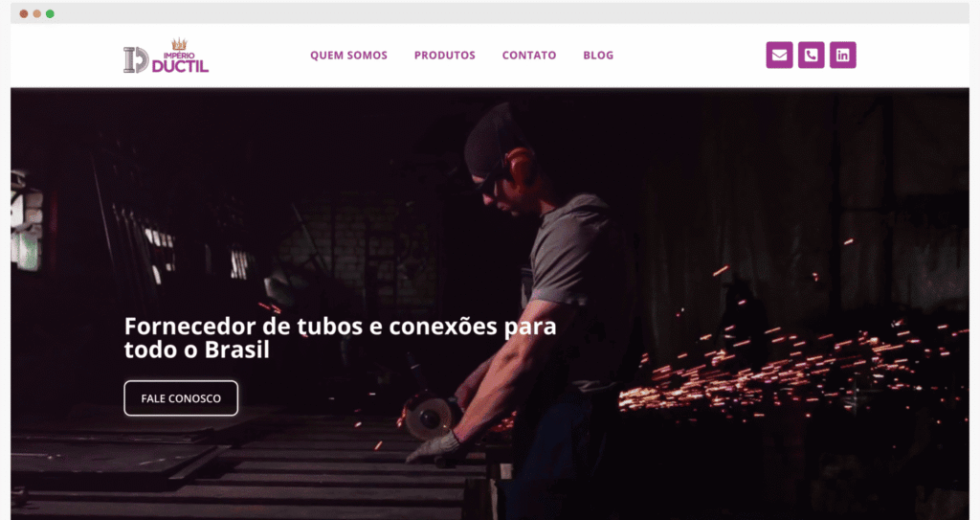
Task: Click the email envelope icon
Action: coord(779,56)
